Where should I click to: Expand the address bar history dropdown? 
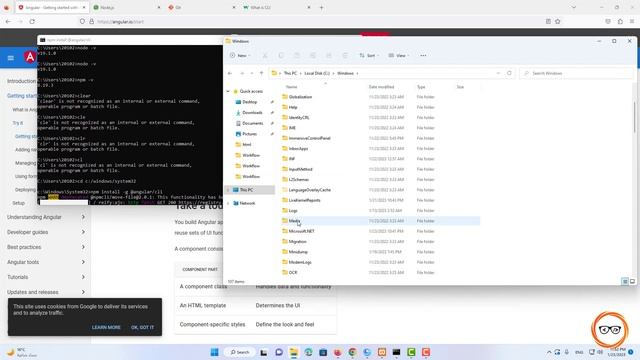pyautogui.click(x=498, y=73)
